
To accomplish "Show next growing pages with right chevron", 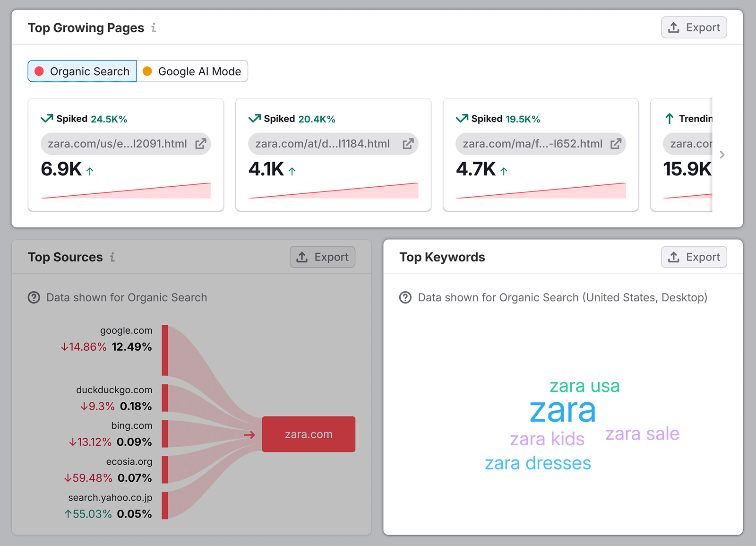I will 722,155.
